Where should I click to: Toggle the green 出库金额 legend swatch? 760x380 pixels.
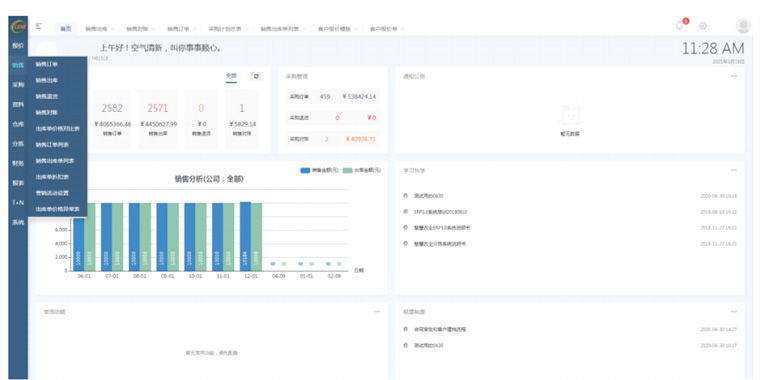[348, 171]
